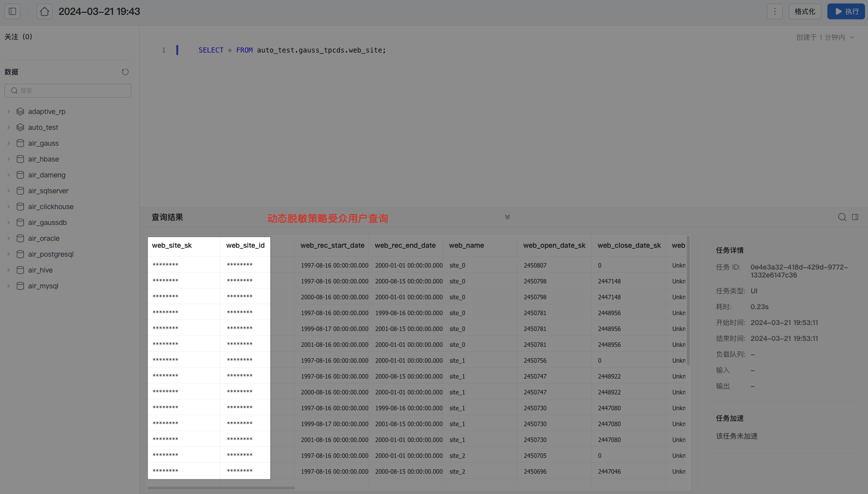Click the 格式化 format button
Image resolution: width=868 pixels, height=494 pixels.
pyautogui.click(x=805, y=11)
